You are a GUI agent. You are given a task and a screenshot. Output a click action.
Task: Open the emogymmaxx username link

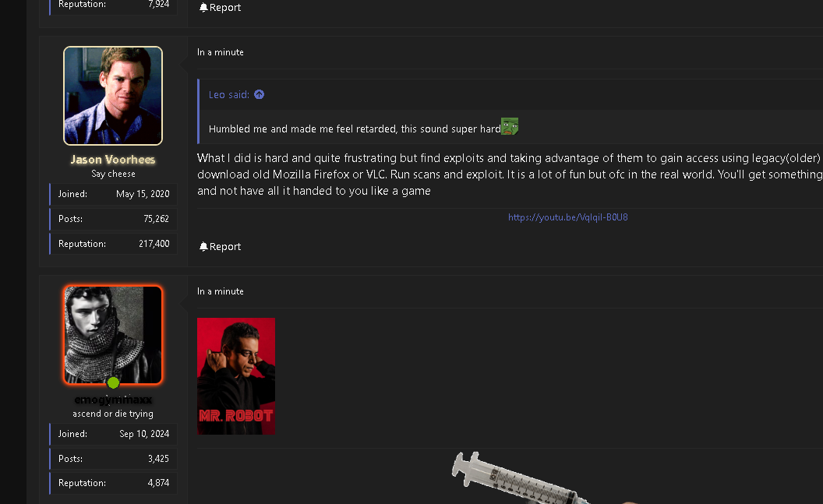[x=113, y=400]
